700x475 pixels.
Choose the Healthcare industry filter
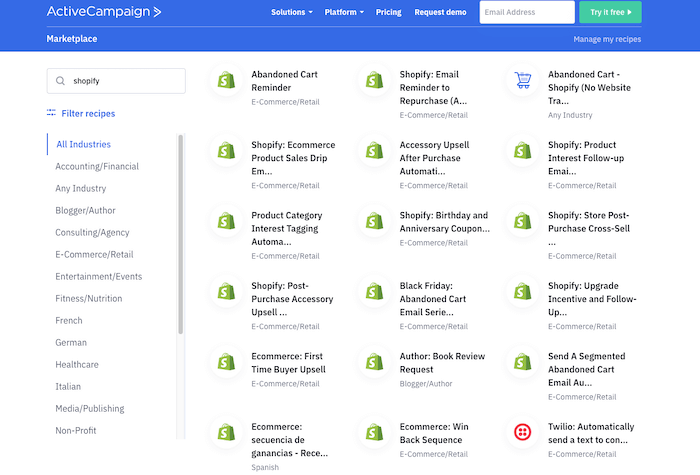pyautogui.click(x=77, y=364)
